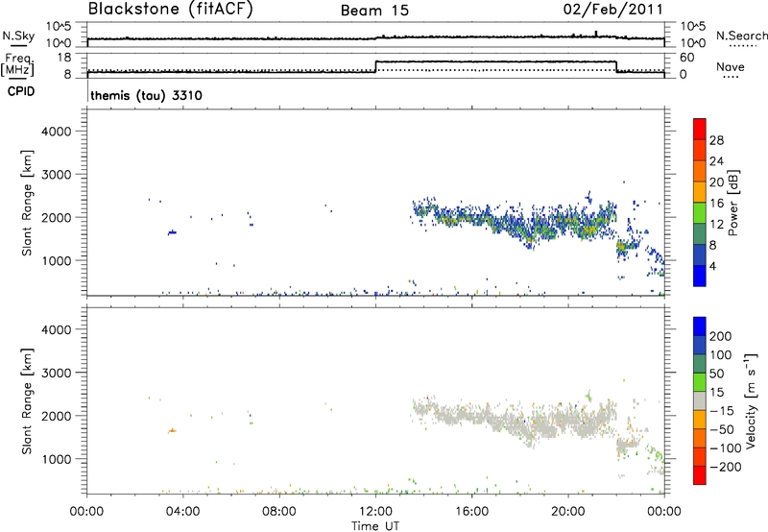Viewport: 768px width, 532px height.
Task: Click the blue echo cluster near 03:30 in power panel
Action: point(172,232)
